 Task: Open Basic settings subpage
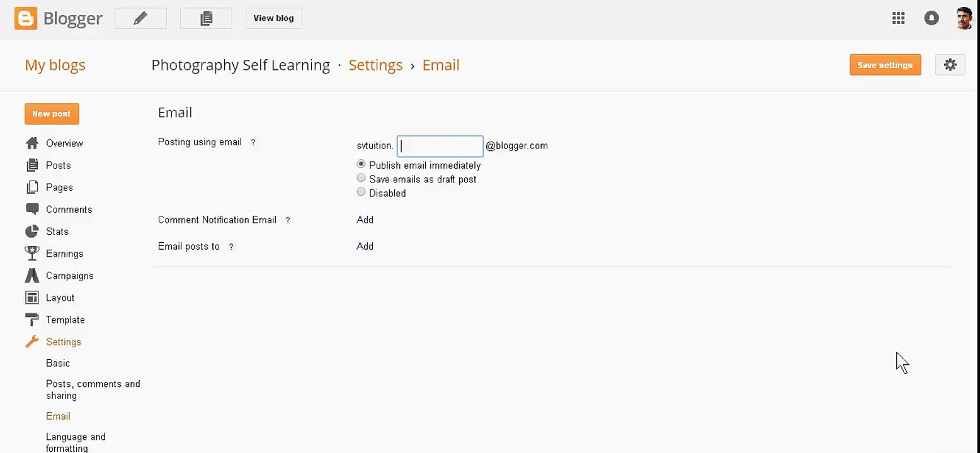pyautogui.click(x=58, y=363)
